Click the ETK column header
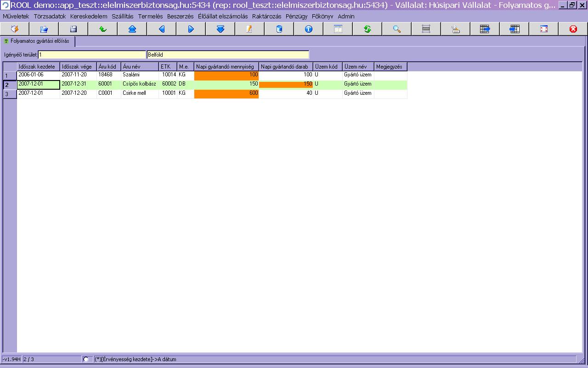The height and width of the screenshot is (368, 588). (x=168, y=67)
